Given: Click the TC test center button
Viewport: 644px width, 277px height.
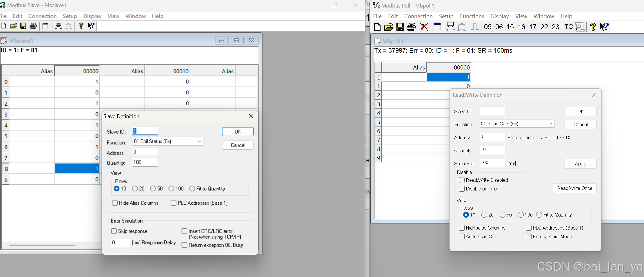Looking at the screenshot, I should tap(568, 27).
